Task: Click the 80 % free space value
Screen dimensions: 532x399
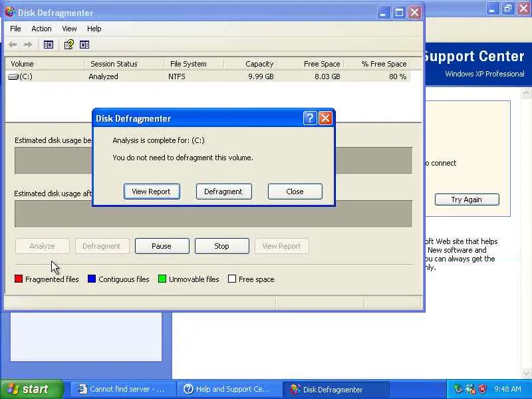Action: pos(398,76)
